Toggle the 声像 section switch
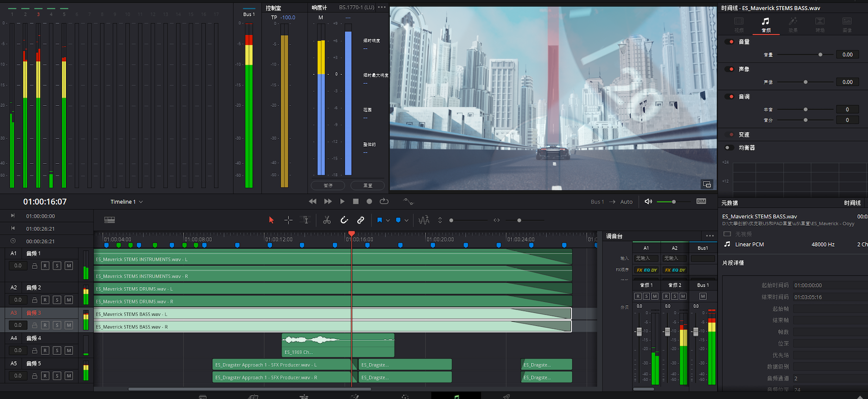The image size is (868, 399). [x=729, y=69]
